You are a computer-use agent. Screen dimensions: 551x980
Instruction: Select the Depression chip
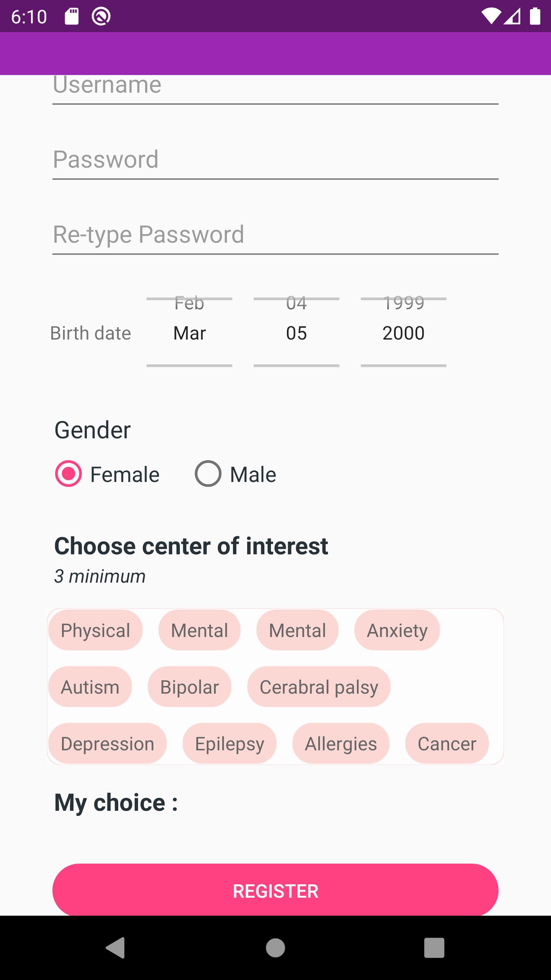pos(108,743)
